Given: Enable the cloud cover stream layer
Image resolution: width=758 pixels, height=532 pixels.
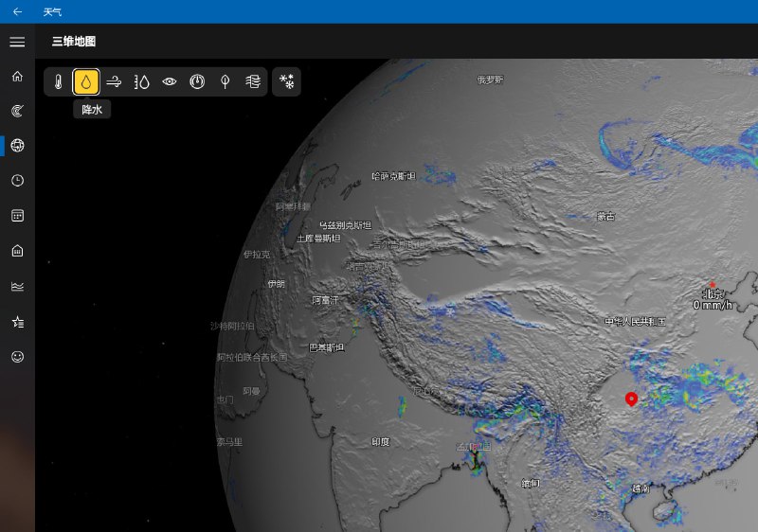Looking at the screenshot, I should pos(252,82).
